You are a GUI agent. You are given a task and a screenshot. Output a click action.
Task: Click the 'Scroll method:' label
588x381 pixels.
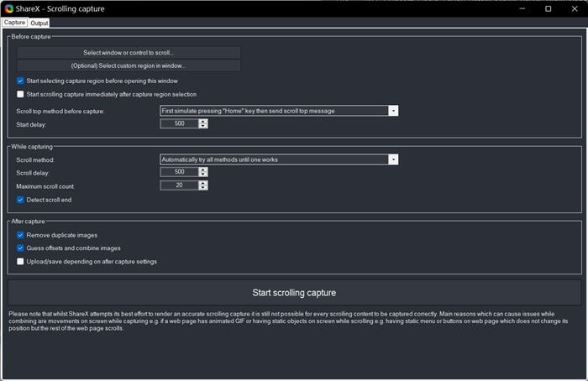[x=35, y=160]
